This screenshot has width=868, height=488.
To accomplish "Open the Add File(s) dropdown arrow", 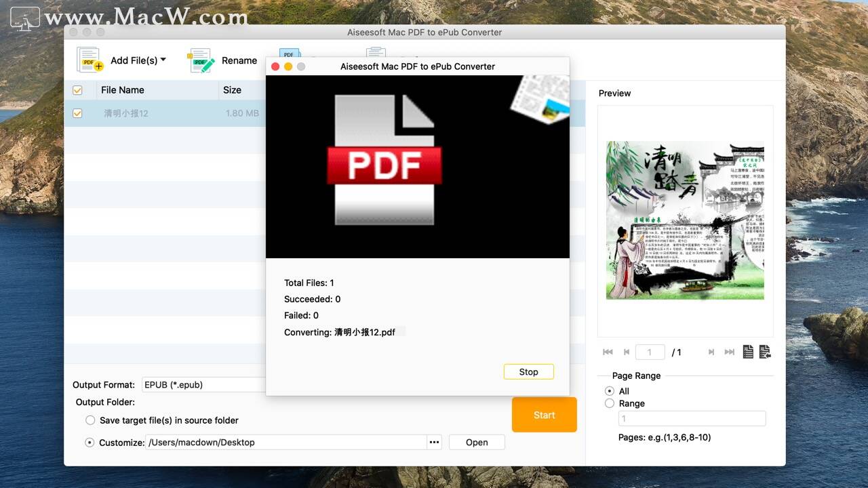I will 162,60.
